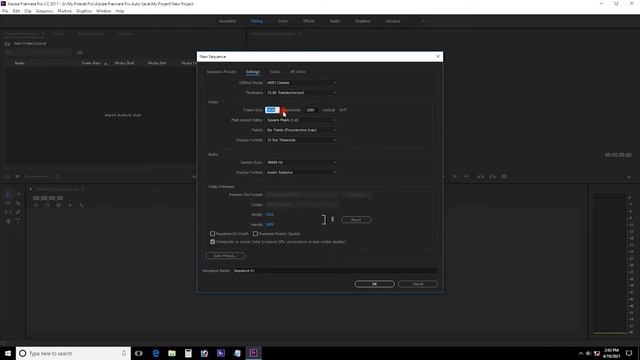Switch to the Tracks tab
The width and height of the screenshot is (640, 360).
[275, 72]
